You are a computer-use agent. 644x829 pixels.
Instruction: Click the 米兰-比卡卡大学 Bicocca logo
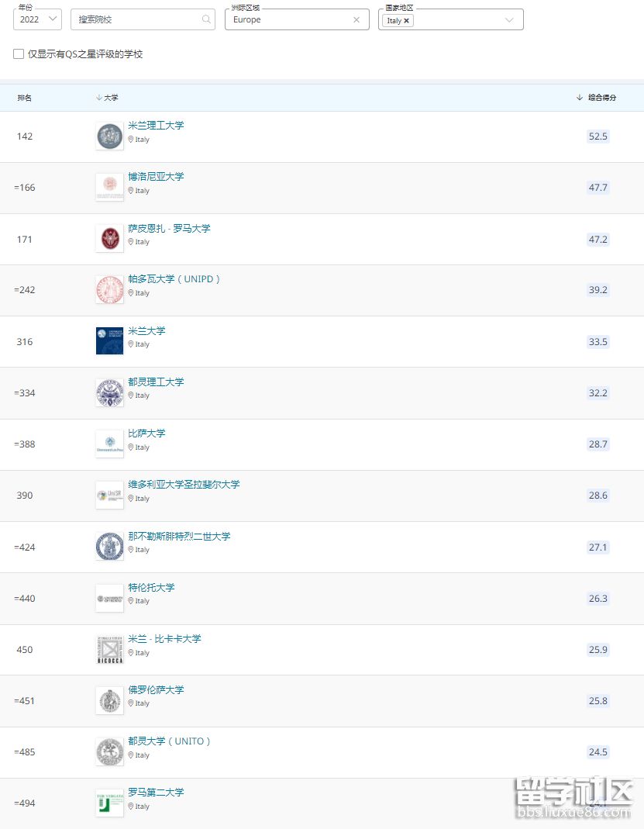109,649
